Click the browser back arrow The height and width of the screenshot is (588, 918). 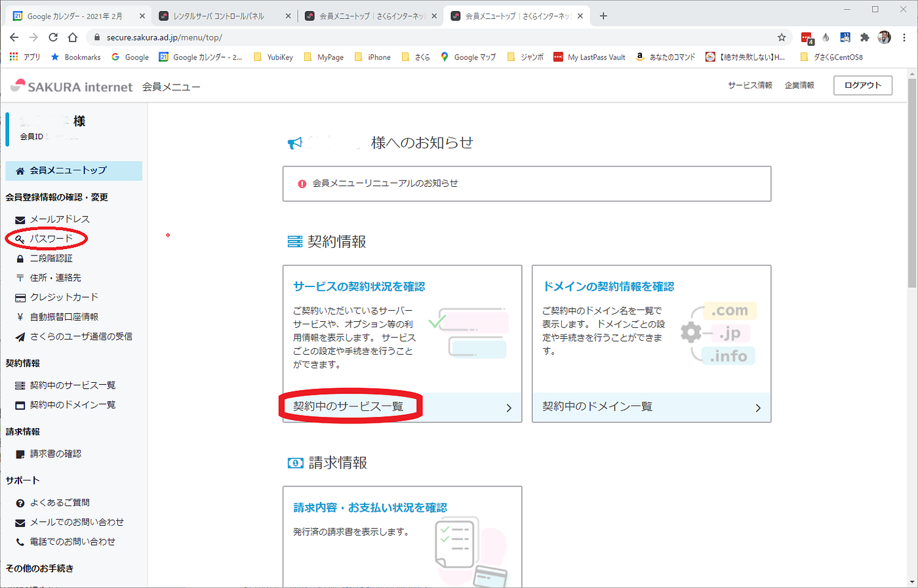pyautogui.click(x=14, y=37)
